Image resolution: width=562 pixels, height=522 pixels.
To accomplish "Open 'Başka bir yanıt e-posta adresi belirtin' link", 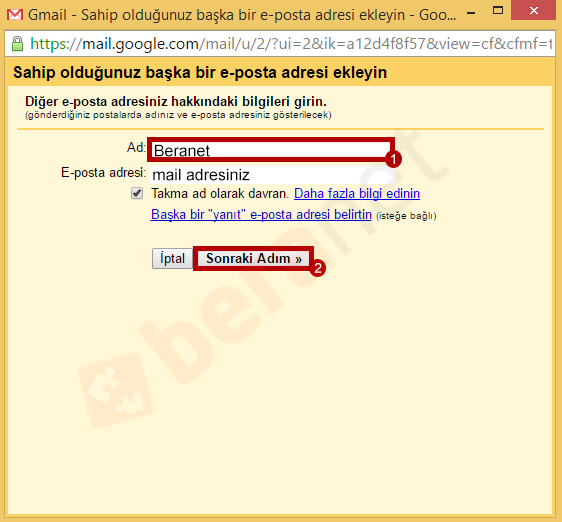I will coord(261,214).
